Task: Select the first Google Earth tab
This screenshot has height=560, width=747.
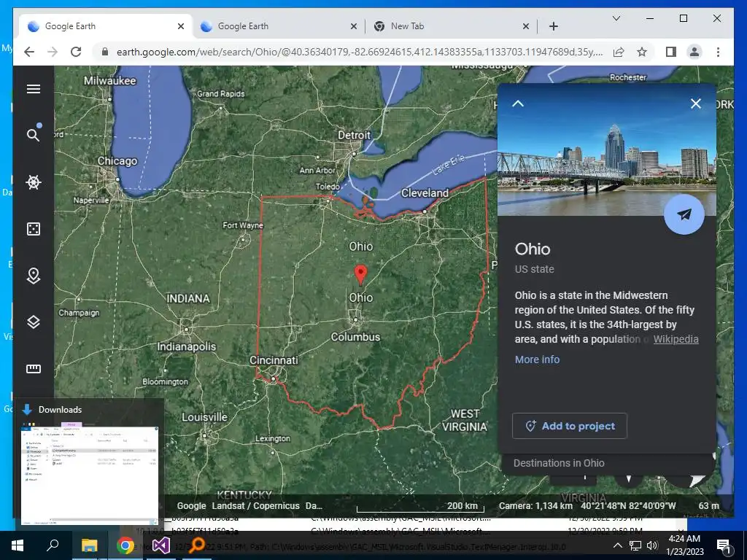Action: tap(105, 26)
